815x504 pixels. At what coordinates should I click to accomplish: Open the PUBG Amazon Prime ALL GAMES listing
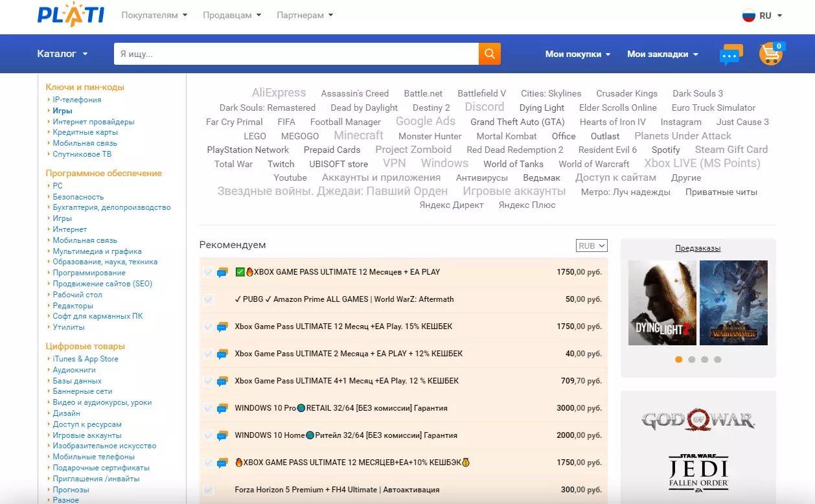pyautogui.click(x=344, y=299)
